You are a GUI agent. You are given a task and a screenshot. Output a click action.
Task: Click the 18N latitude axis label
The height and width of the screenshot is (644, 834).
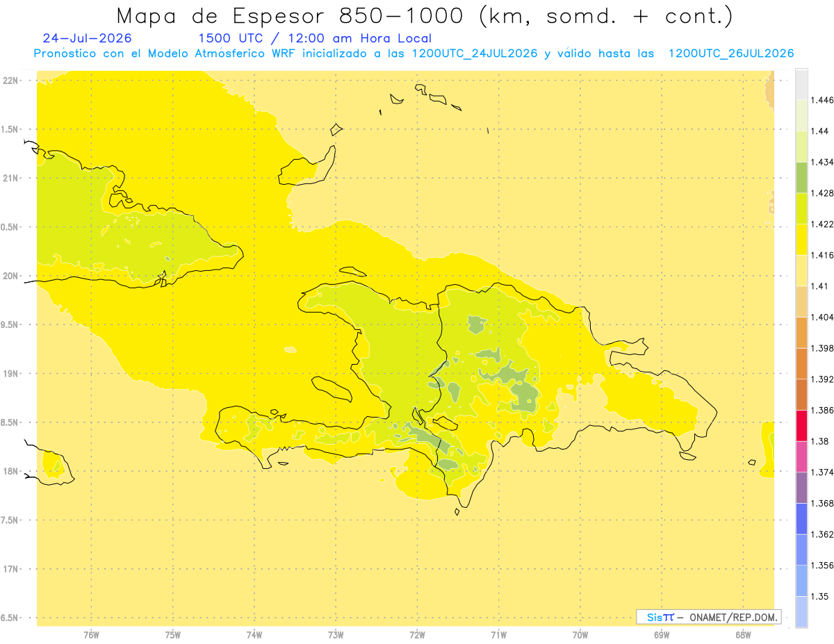click(10, 471)
